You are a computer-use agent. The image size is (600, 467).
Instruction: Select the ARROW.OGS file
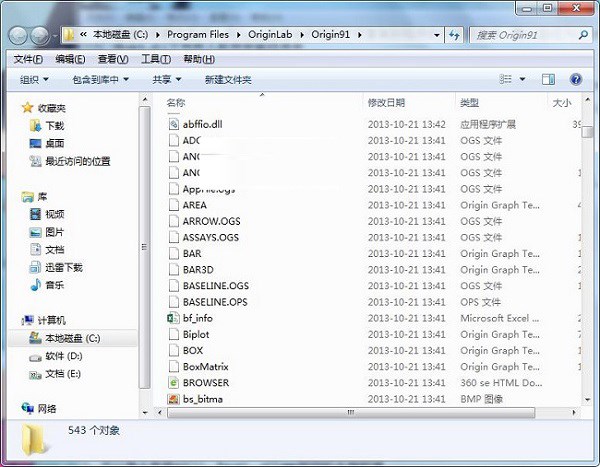[212, 221]
